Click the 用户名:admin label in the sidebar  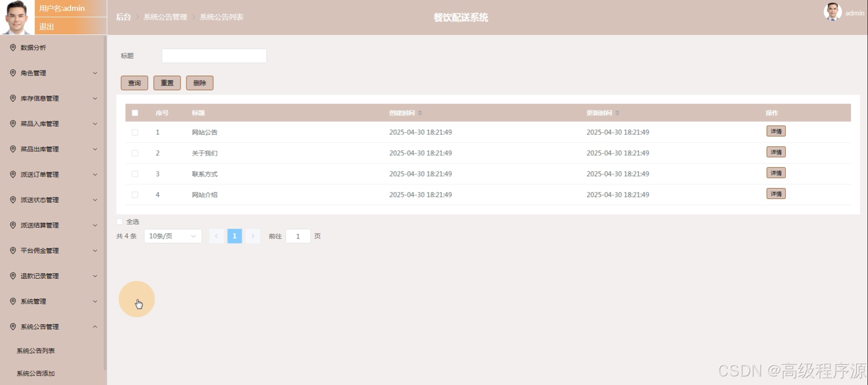[62, 8]
